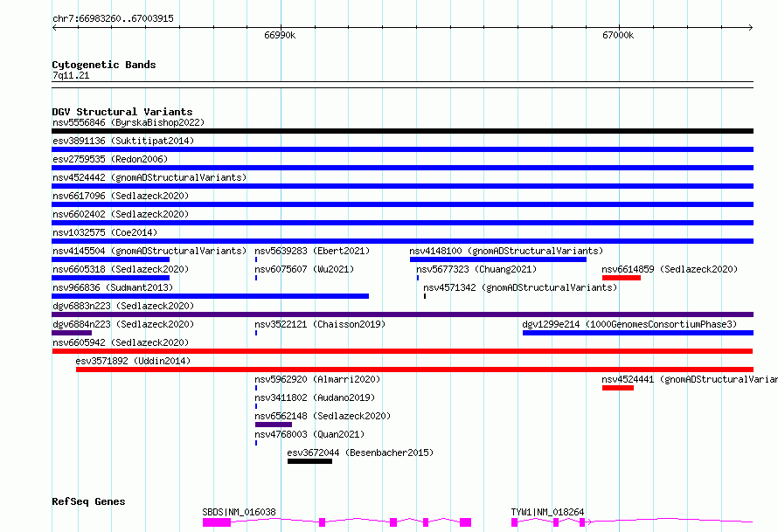Click the 66990k ruler tick label
The width and height of the screenshot is (778, 532).
coord(280,35)
